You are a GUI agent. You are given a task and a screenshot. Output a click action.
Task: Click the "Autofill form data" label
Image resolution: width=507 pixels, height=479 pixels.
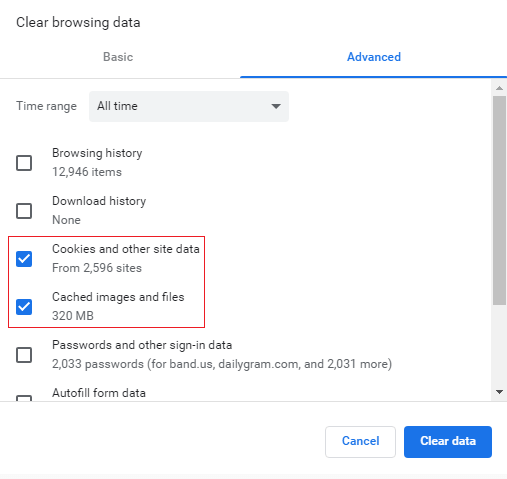point(99,393)
